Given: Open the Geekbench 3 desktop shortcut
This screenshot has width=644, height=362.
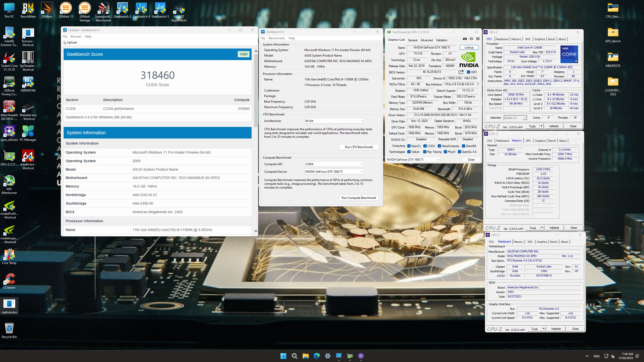Looking at the screenshot, I should click(123, 11).
